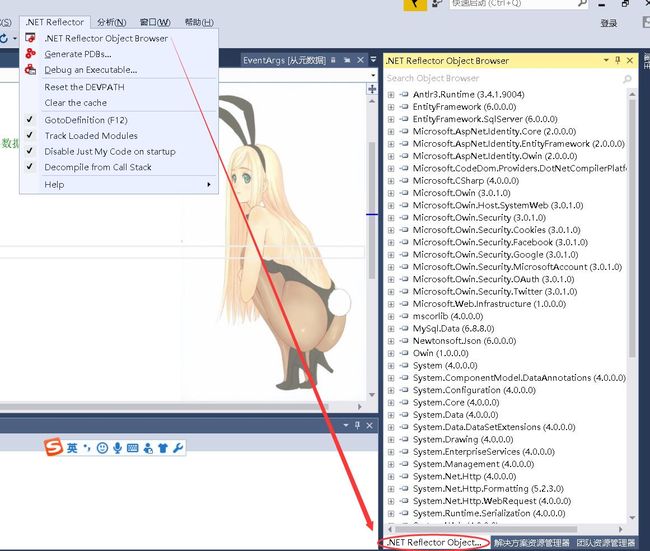The height and width of the screenshot is (551, 650).
Task: Switch Sogou input language 英 button
Action: click(x=72, y=448)
